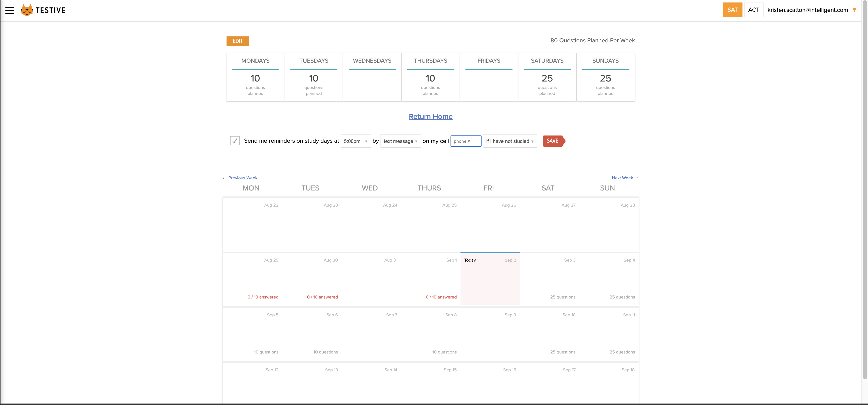Follow the Return Home link

point(430,116)
